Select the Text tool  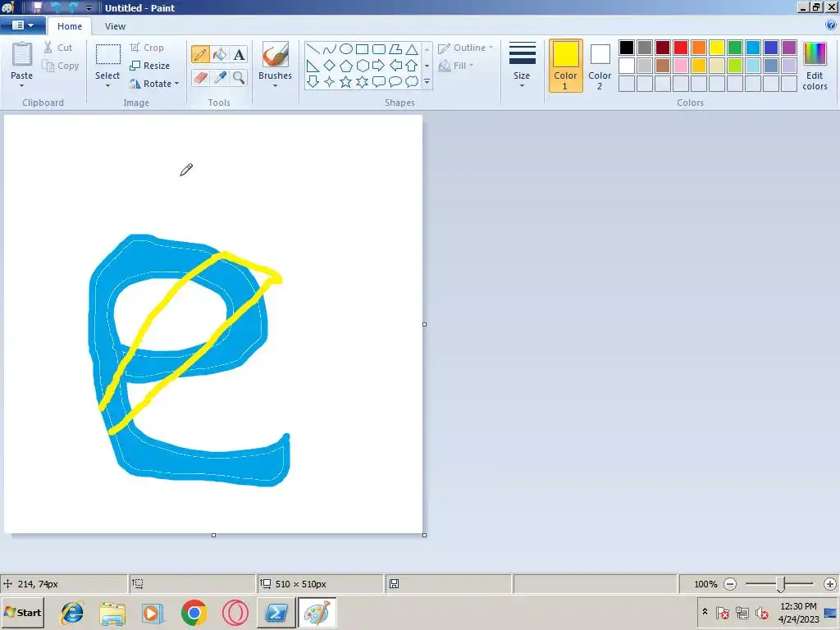point(239,54)
